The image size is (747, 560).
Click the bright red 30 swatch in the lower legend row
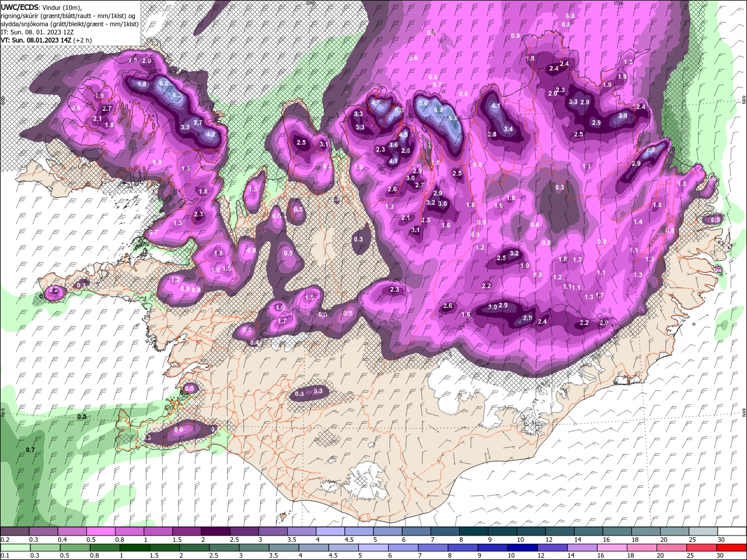pos(731,548)
